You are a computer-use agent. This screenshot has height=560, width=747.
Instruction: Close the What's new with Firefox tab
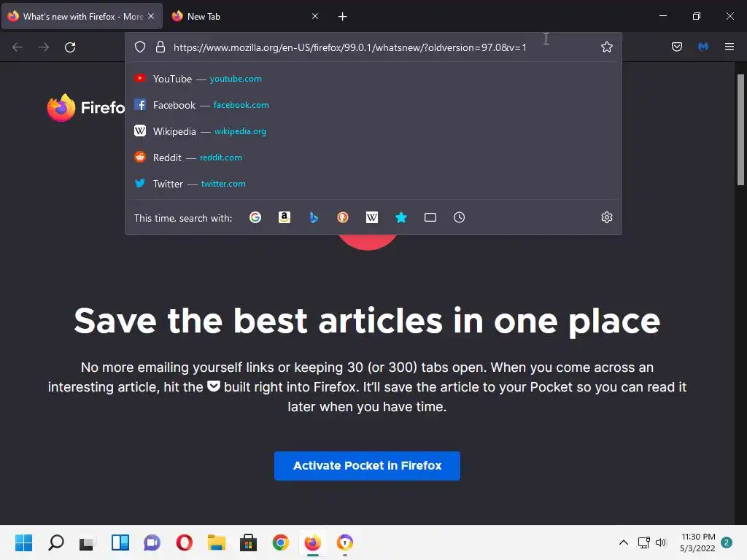point(151,16)
